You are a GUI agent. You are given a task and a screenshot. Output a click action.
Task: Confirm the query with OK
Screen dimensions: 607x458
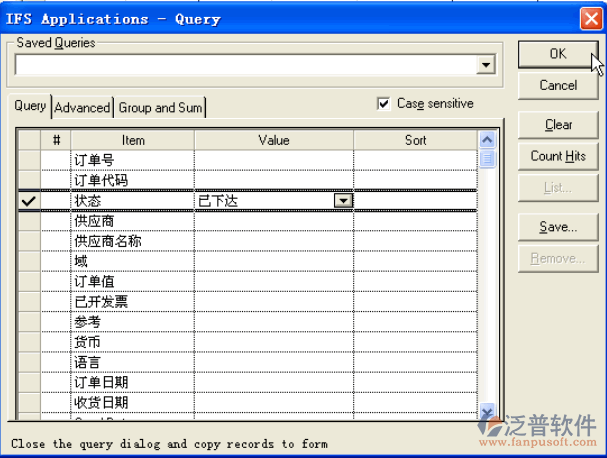[558, 54]
